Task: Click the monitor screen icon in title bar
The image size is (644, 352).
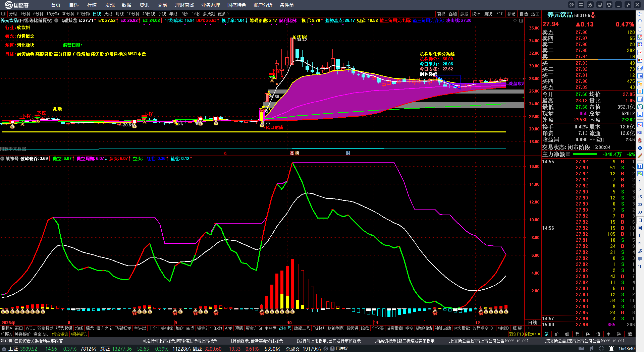Action: (600, 5)
